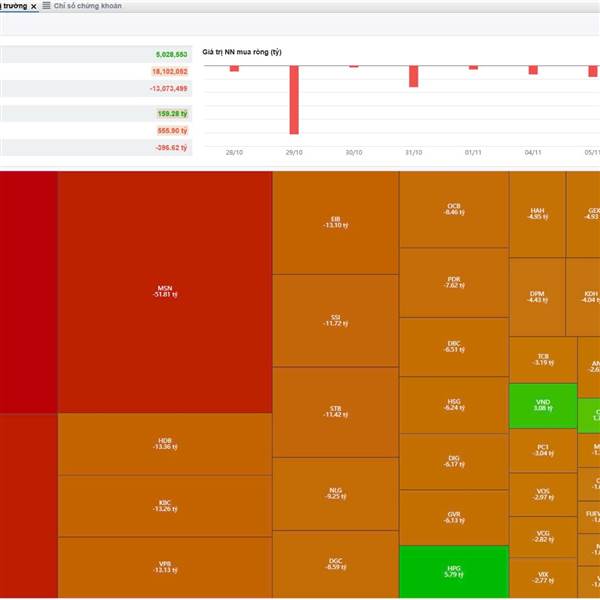This screenshot has width=600, height=600.
Task: Click the DIG treemap tile
Action: [x=454, y=461]
